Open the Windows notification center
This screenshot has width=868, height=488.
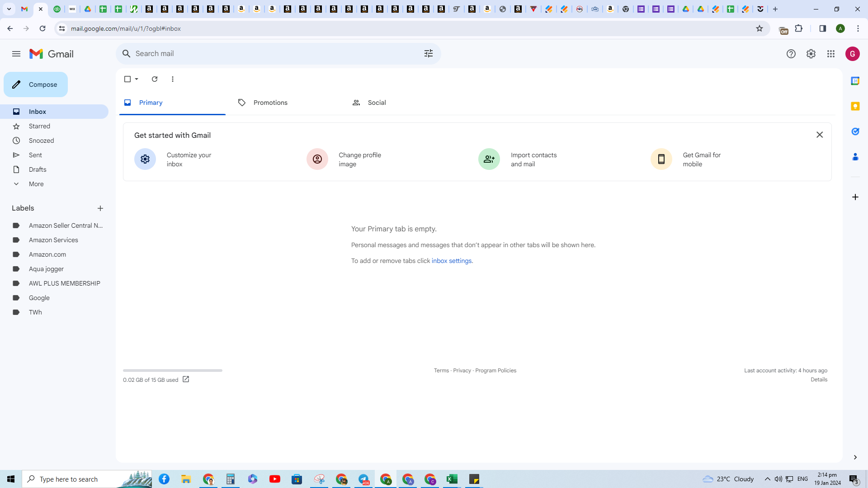click(x=854, y=479)
